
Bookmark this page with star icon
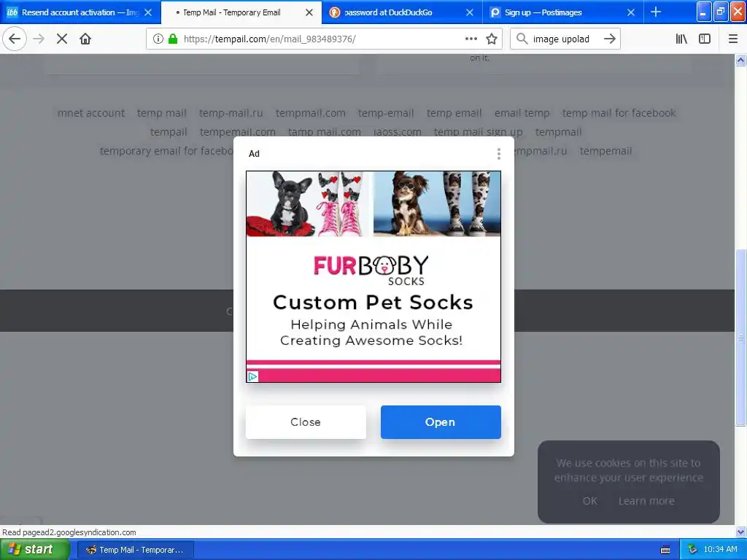coord(492,39)
